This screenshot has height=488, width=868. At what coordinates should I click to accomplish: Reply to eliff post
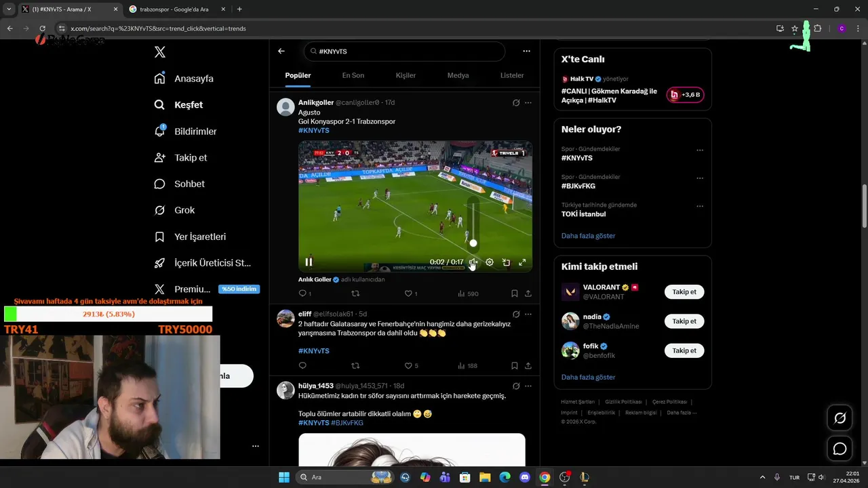(302, 365)
